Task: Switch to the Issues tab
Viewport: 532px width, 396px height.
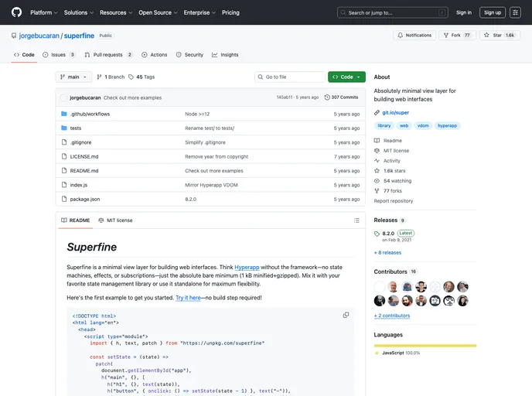Action: (x=59, y=55)
